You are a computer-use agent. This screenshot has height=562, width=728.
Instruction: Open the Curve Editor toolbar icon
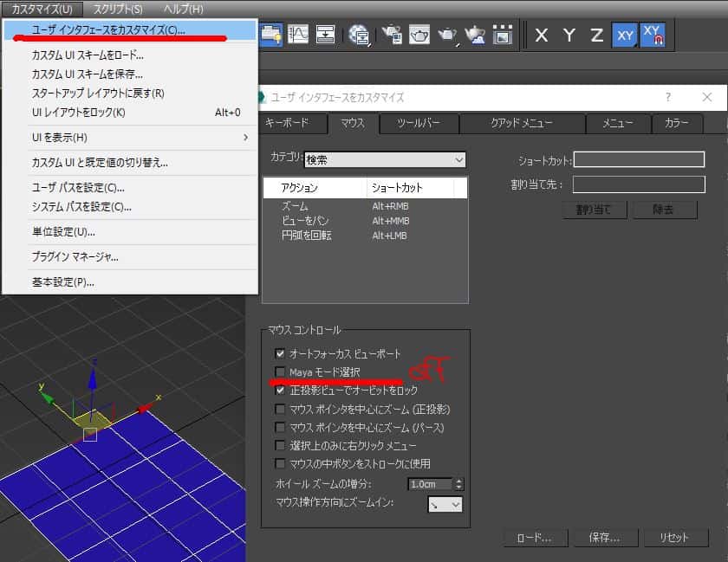coord(299,35)
